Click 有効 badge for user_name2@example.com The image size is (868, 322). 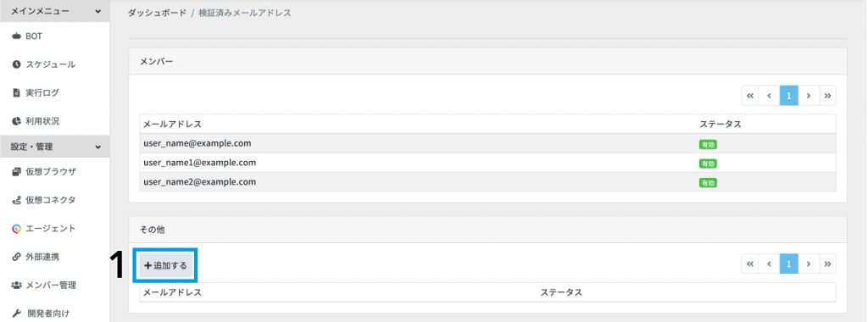point(708,182)
